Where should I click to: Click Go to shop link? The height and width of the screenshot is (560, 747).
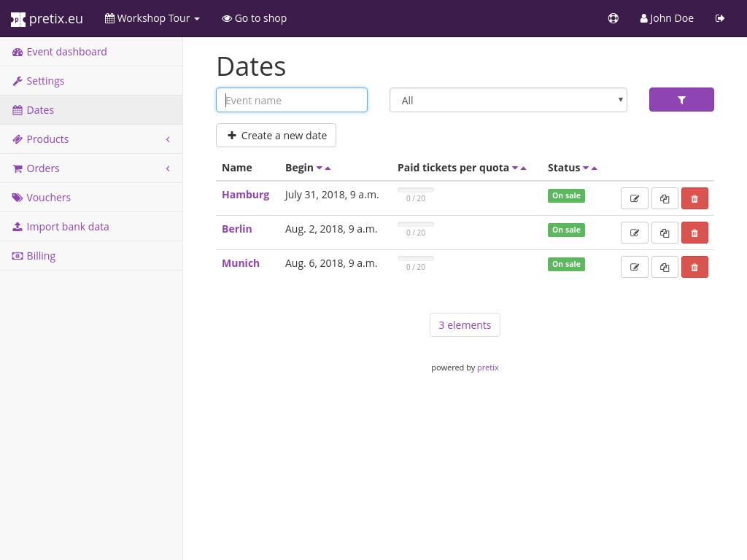254,18
